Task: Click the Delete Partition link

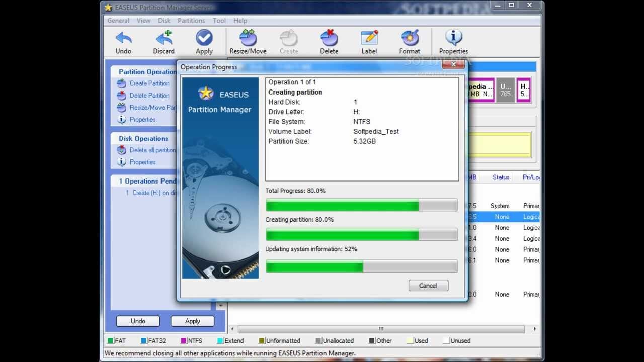Action: point(149,96)
